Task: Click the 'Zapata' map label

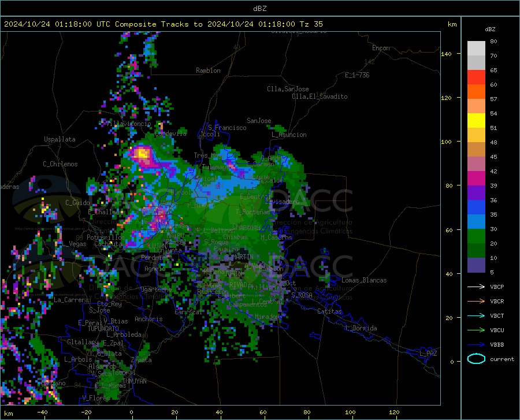Action: 142,360
